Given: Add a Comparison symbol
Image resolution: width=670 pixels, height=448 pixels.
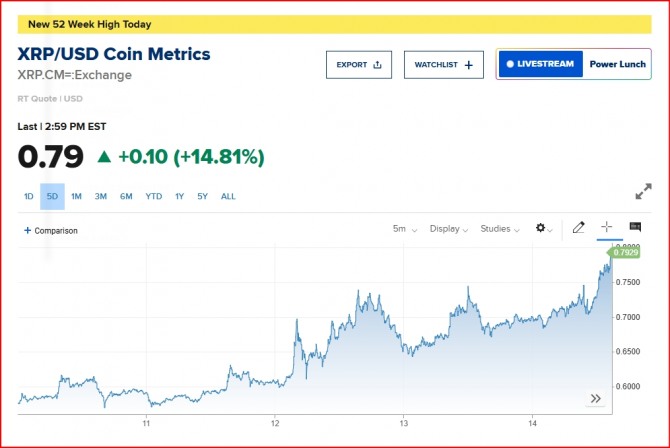Looking at the screenshot, I should click(51, 230).
